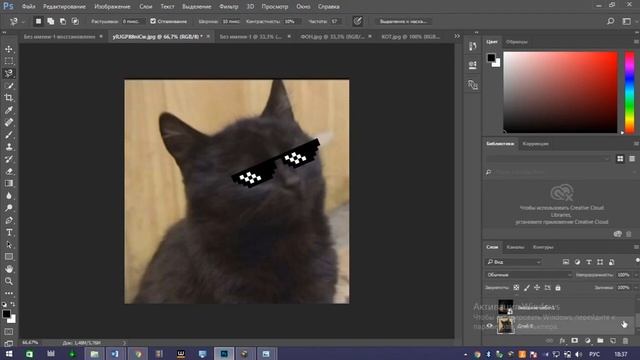Open the Properties panel icon
The height and width of the screenshot is (360, 640).
click(473, 65)
